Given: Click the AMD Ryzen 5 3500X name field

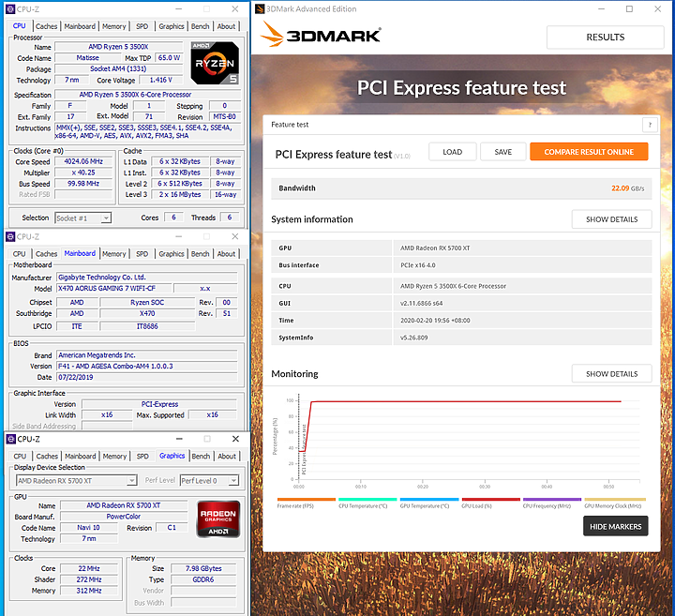Looking at the screenshot, I should click(x=118, y=47).
